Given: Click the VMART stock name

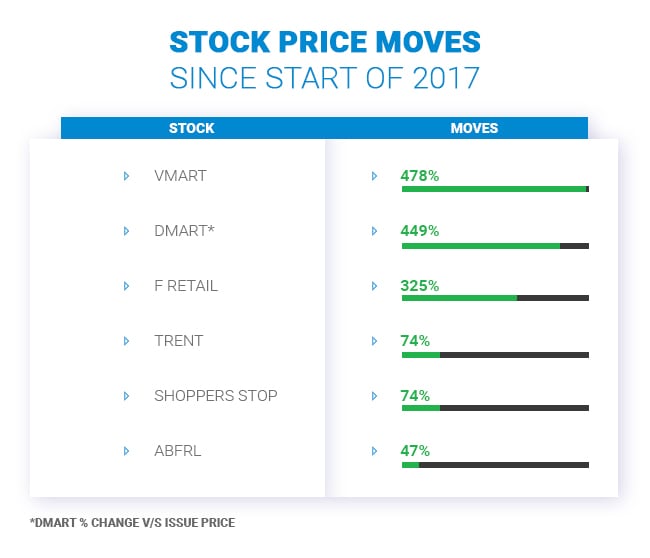Looking at the screenshot, I should click(180, 176).
